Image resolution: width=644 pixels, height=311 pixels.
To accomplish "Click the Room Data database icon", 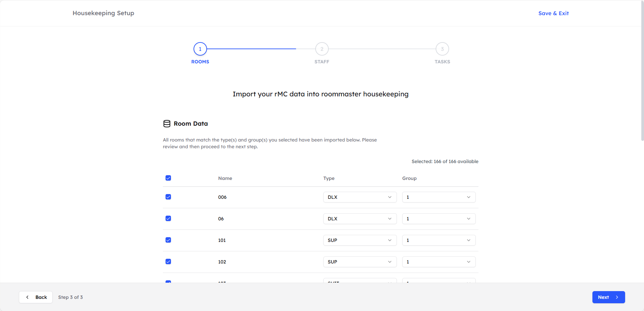I will (x=167, y=123).
